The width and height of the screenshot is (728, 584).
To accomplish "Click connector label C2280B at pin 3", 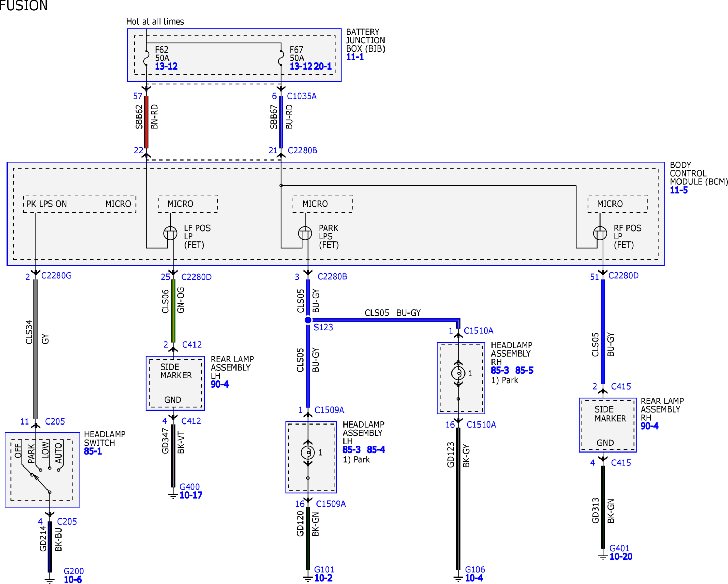I will (x=332, y=277).
